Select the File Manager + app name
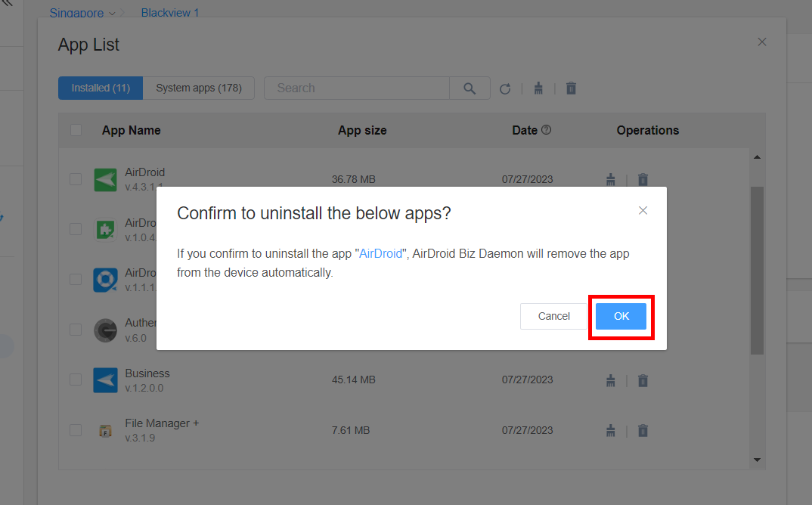The image size is (812, 505). pyautogui.click(x=162, y=423)
